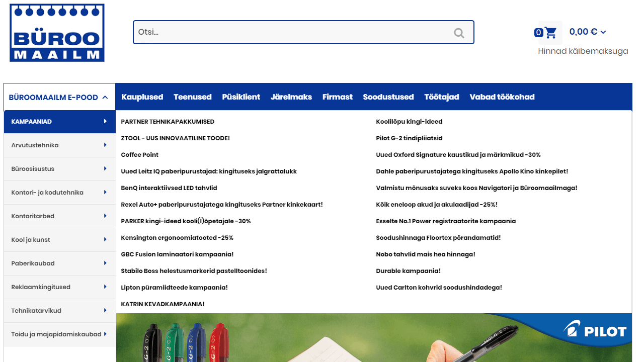Image resolution: width=644 pixels, height=362 pixels.
Task: Click the Pilot logo on banner
Action: pos(595,330)
